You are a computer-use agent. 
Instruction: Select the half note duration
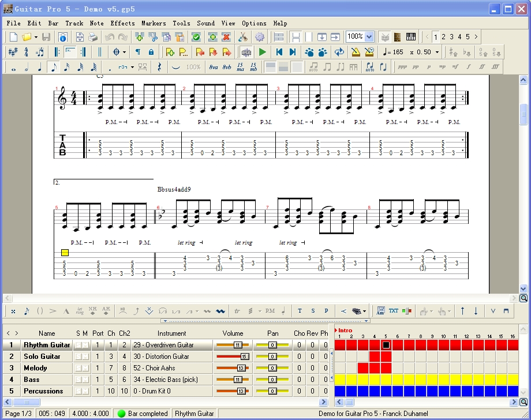pyautogui.click(x=27, y=67)
